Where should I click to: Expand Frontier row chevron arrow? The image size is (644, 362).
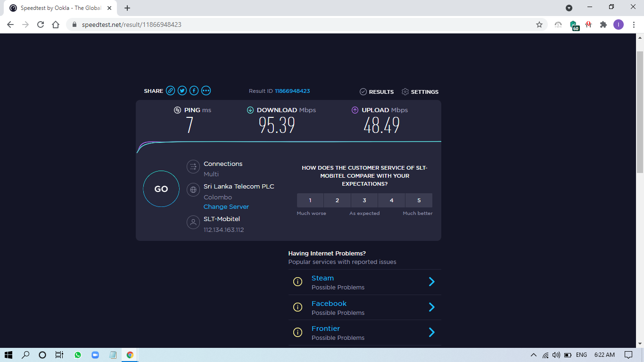pos(431,332)
